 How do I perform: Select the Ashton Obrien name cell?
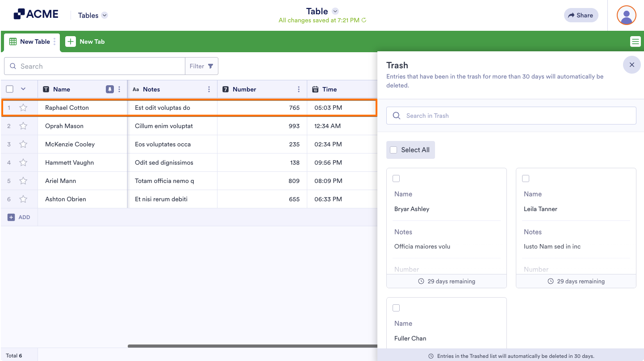coord(83,199)
